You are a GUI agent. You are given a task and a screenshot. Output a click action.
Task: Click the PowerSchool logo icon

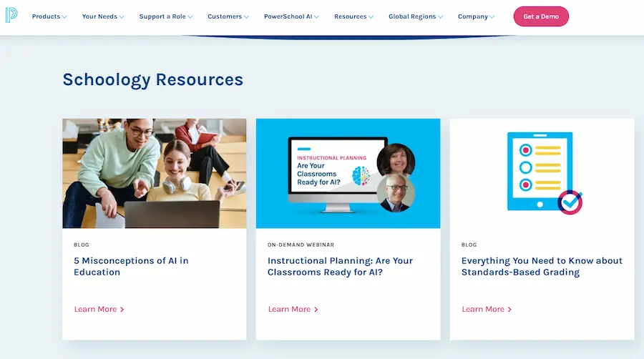(11, 15)
